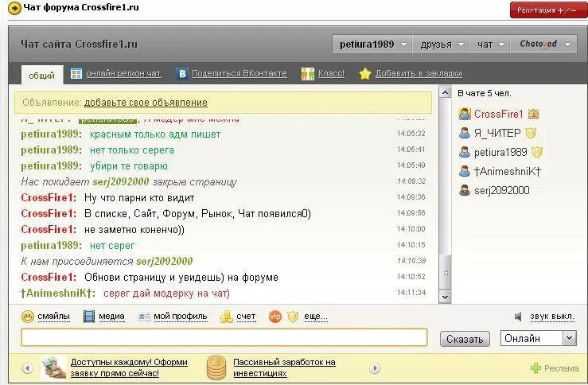Click the profile card icon
Viewport: 588px width, 385px height.
pos(144,317)
